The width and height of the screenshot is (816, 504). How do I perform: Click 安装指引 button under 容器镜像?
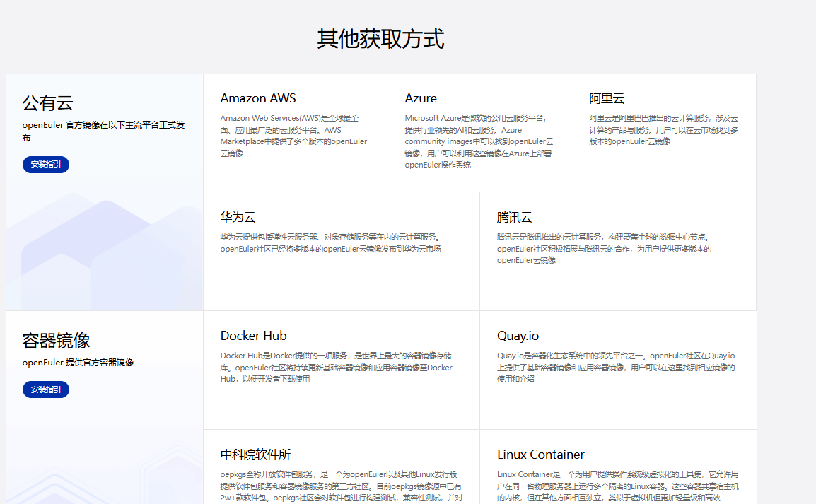[x=46, y=389]
